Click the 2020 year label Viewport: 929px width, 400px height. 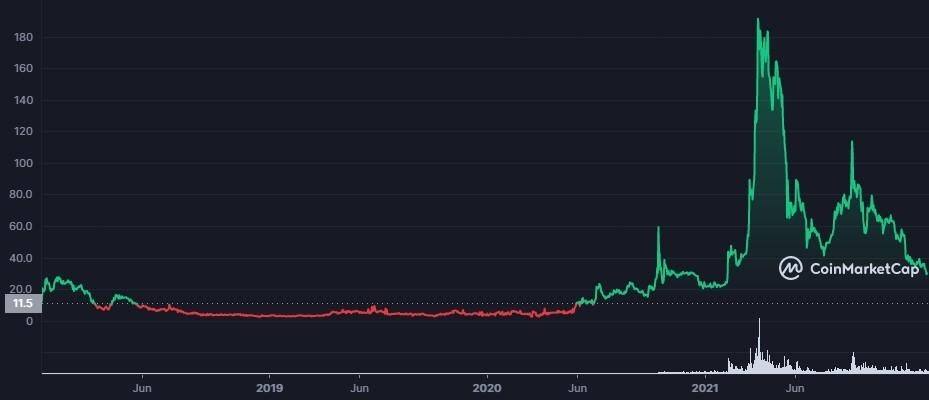(x=487, y=388)
